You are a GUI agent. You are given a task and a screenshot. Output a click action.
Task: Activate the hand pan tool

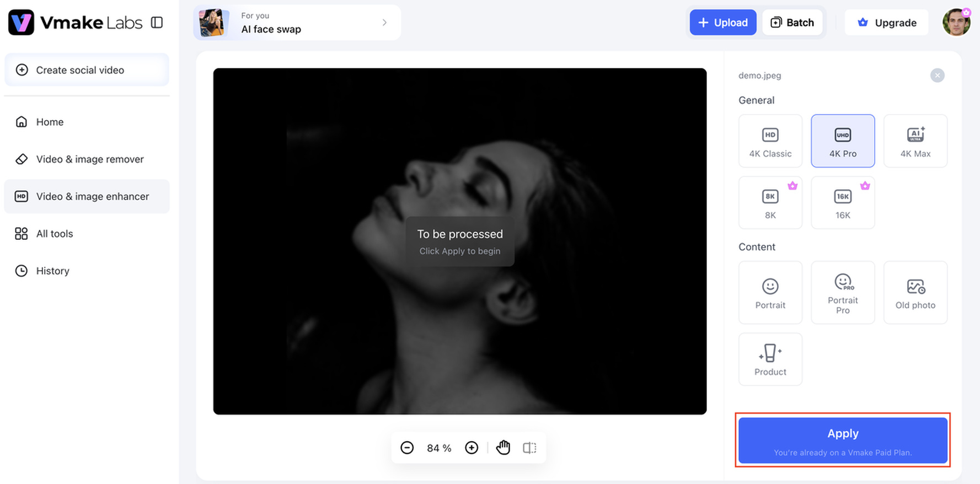[503, 448]
